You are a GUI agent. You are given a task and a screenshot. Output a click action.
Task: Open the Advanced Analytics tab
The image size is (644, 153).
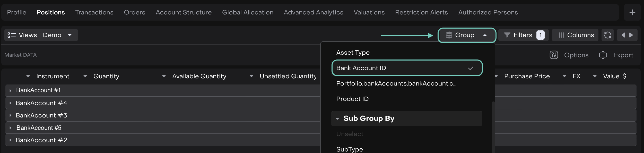313,12
